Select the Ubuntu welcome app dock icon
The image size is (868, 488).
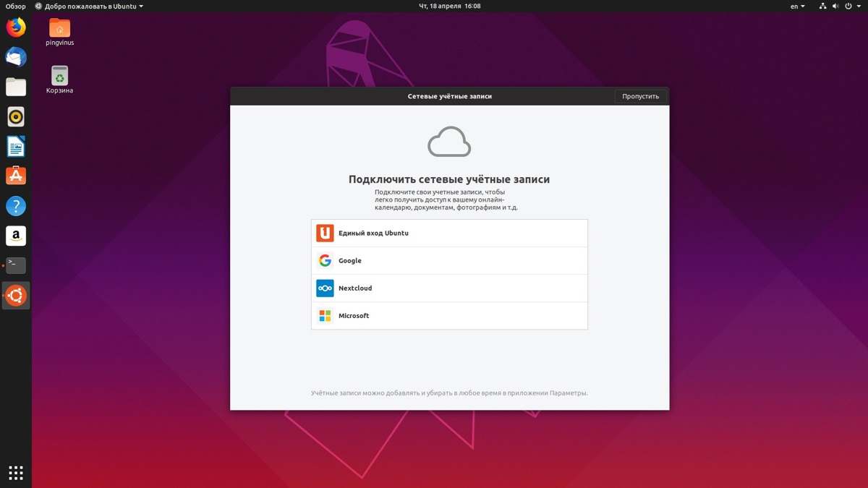16,295
